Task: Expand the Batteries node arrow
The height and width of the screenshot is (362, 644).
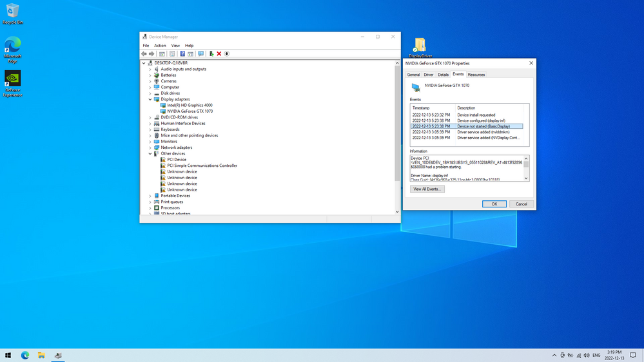Action: coord(150,75)
